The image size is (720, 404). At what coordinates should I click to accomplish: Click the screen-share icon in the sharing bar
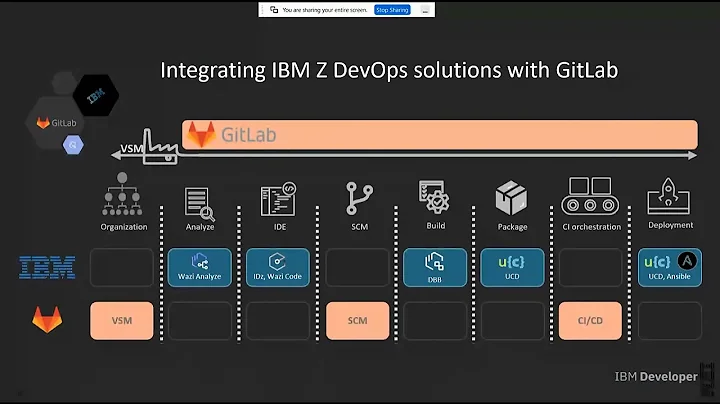tap(274, 10)
